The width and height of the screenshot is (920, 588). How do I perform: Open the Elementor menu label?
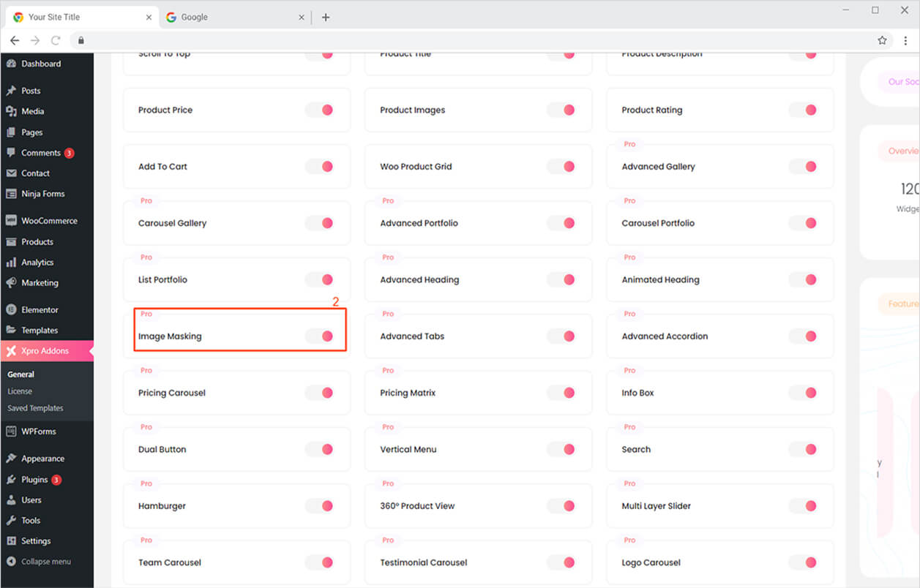point(40,310)
